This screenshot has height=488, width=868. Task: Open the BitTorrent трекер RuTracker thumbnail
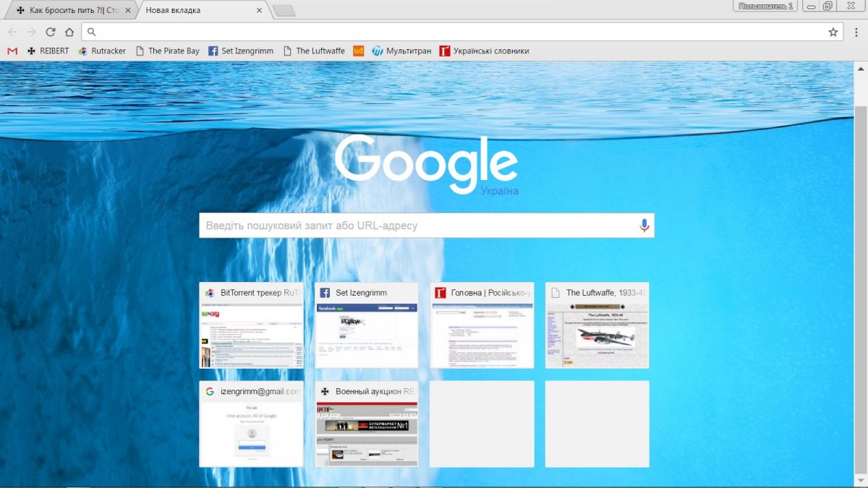pyautogui.click(x=251, y=325)
